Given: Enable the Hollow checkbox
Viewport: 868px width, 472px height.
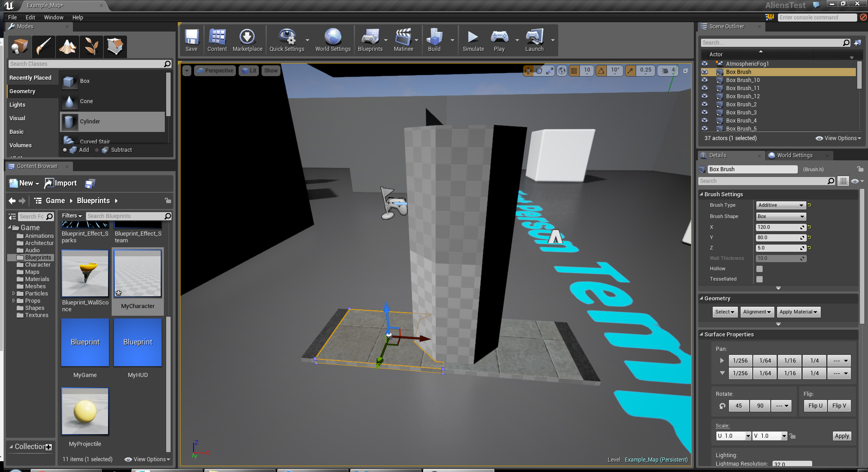Looking at the screenshot, I should coord(759,269).
